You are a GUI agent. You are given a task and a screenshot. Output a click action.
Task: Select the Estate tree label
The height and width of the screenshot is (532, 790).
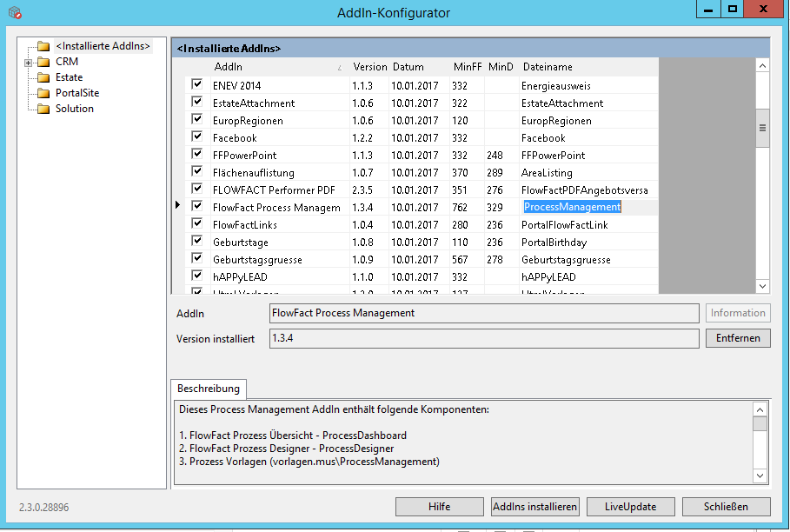point(69,77)
